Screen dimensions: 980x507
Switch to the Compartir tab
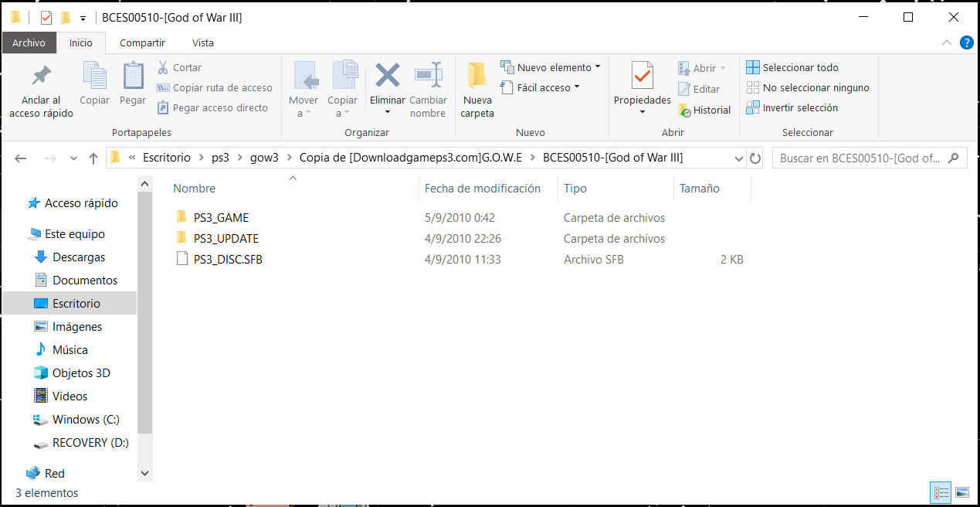coord(142,43)
